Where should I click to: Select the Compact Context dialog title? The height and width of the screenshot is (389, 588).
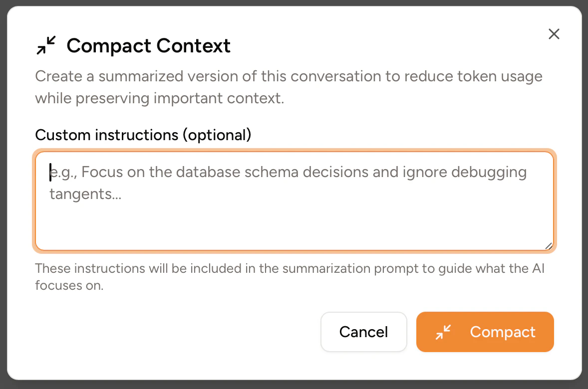148,45
